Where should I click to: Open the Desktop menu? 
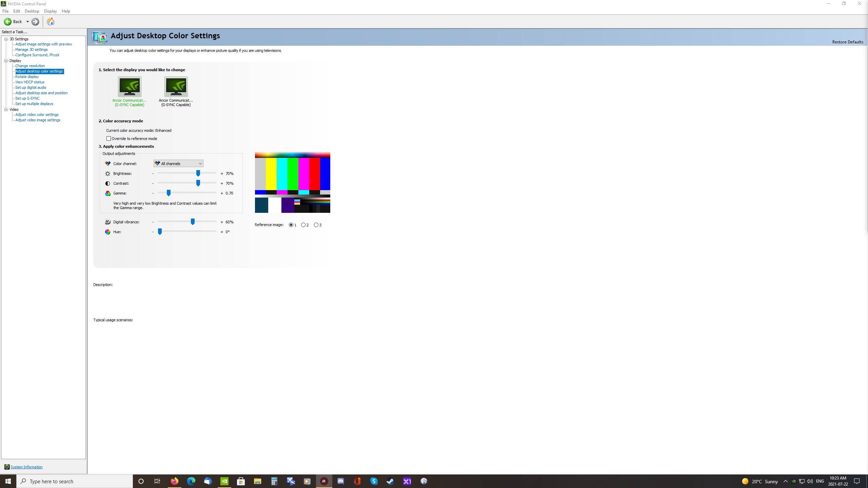pyautogui.click(x=32, y=11)
